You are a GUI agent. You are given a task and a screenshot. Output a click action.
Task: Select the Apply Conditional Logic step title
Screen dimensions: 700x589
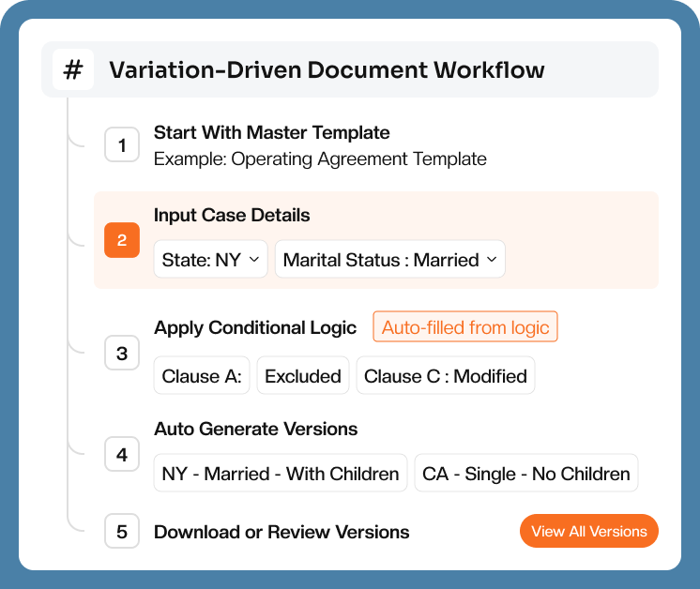[x=255, y=327]
